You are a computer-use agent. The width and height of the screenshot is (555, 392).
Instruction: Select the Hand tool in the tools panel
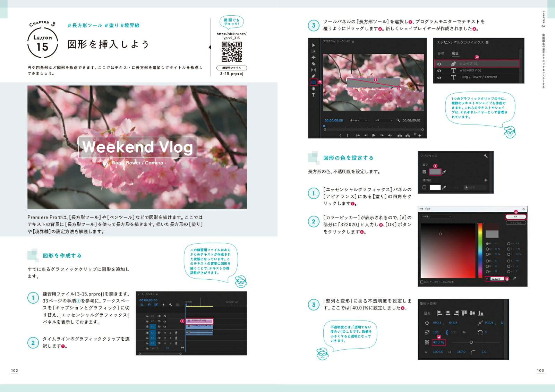pyautogui.click(x=314, y=89)
